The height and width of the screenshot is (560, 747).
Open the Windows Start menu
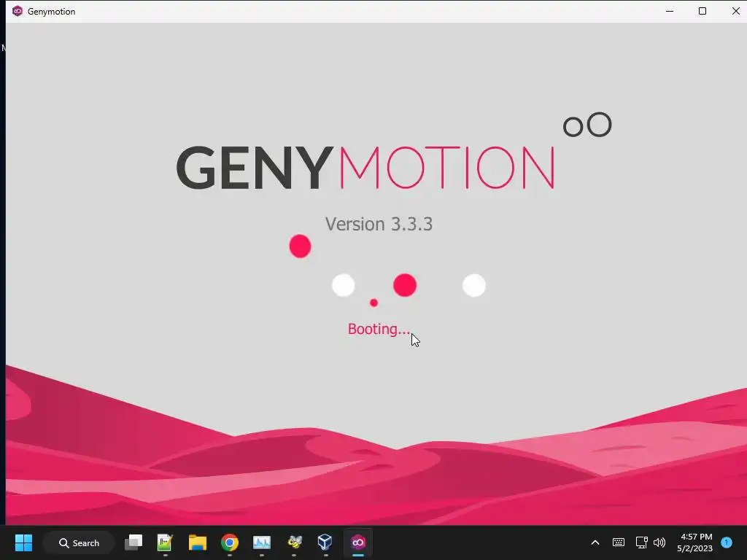coord(23,542)
